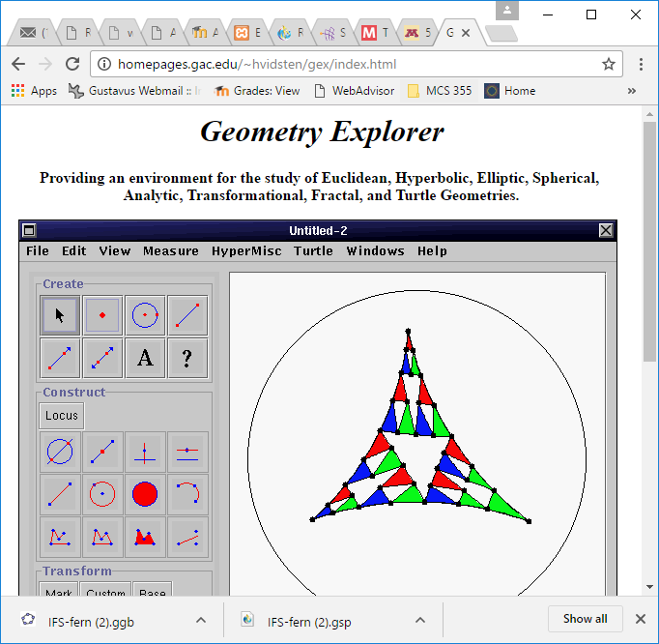Click the Midpoint construct icon
The width and height of the screenshot is (659, 644).
102,452
